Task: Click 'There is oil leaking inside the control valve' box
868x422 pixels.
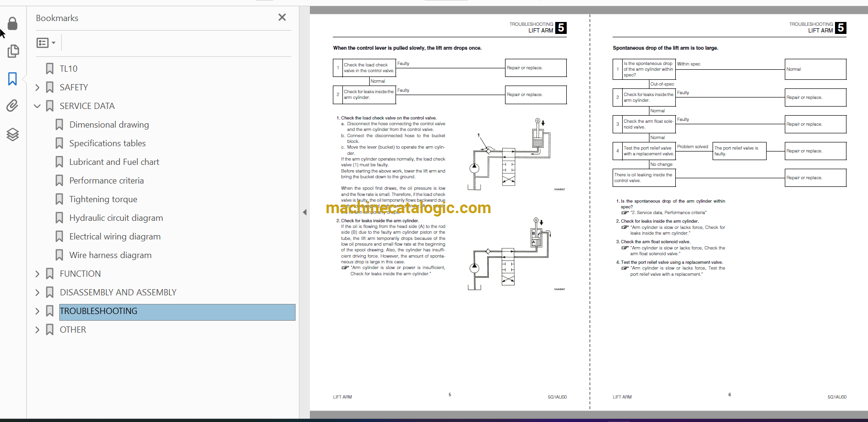Action: pyautogui.click(x=644, y=178)
